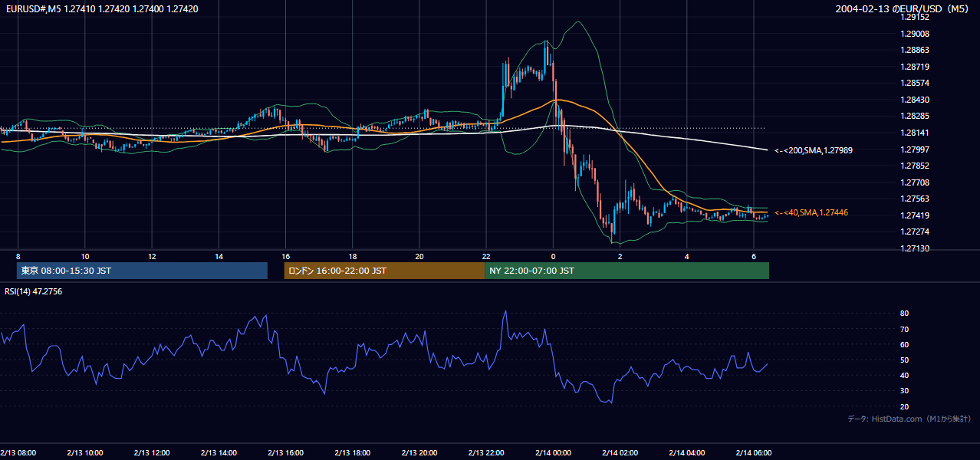Click the London 16:00-22:00 JST session bar

coord(384,271)
